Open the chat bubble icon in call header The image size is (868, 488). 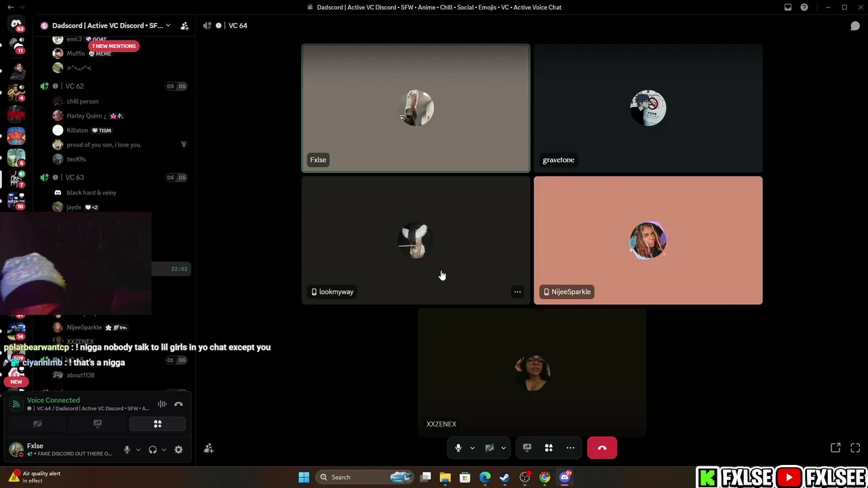coord(855,26)
